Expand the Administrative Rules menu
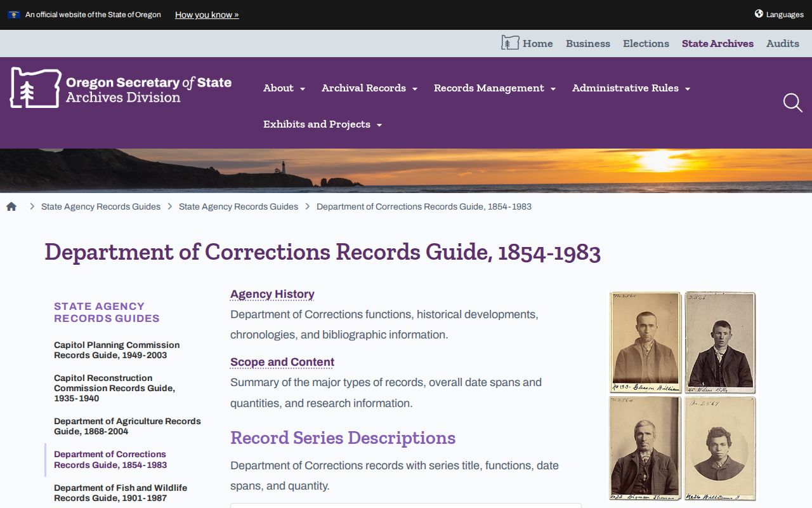The width and height of the screenshot is (812, 508). tap(631, 88)
